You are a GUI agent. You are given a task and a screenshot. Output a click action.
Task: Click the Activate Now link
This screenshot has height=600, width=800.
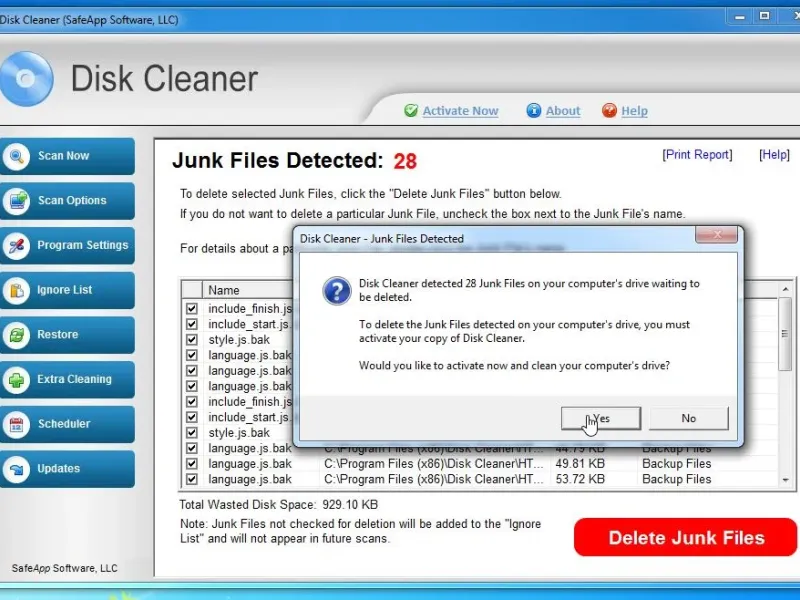(x=460, y=111)
